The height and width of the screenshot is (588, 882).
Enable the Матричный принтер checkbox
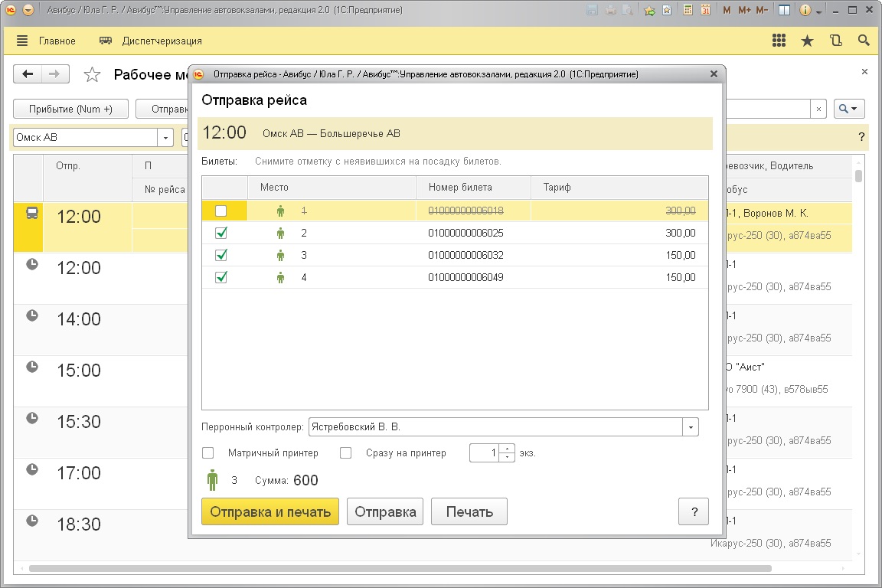pos(207,452)
